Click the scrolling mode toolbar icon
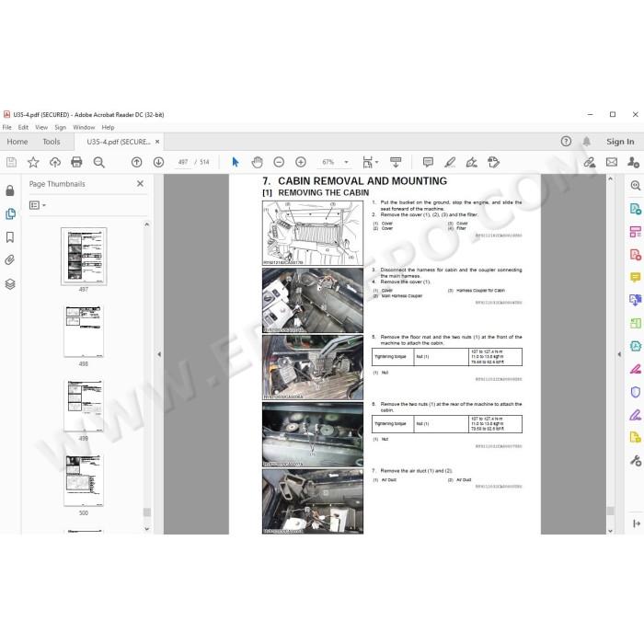 coord(396,162)
